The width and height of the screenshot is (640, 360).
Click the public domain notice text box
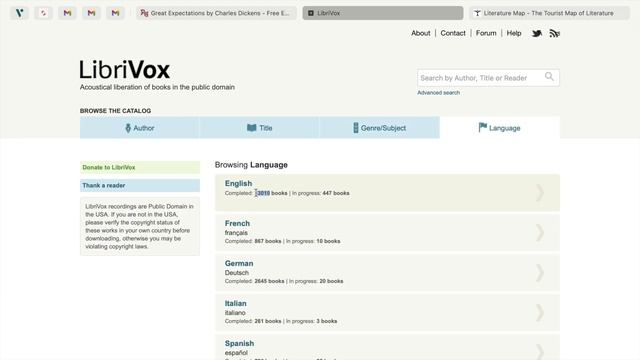point(140,227)
